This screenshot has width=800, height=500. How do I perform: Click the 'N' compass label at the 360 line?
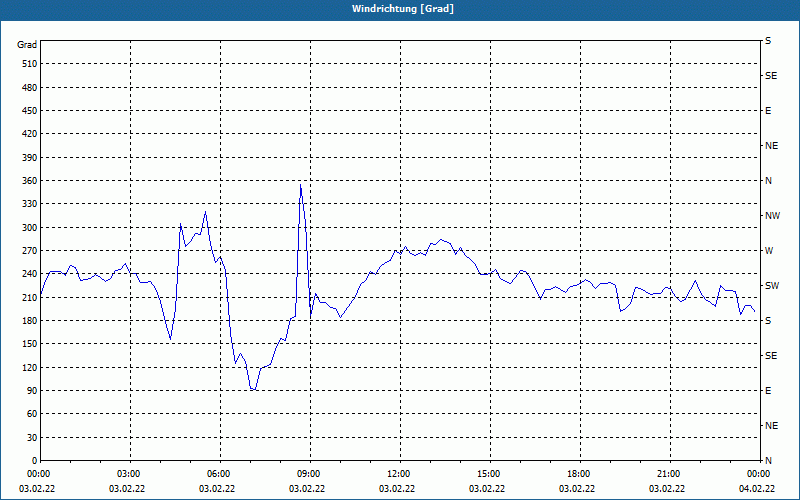coord(768,181)
